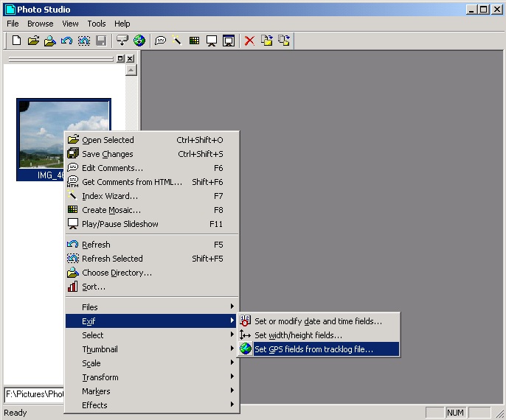Click the Index Wizard wand toolbar icon
The height and width of the screenshot is (420, 506).
pos(177,41)
